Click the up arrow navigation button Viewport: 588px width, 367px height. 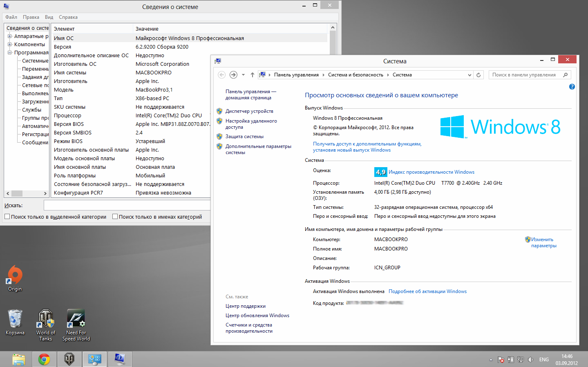pos(253,75)
